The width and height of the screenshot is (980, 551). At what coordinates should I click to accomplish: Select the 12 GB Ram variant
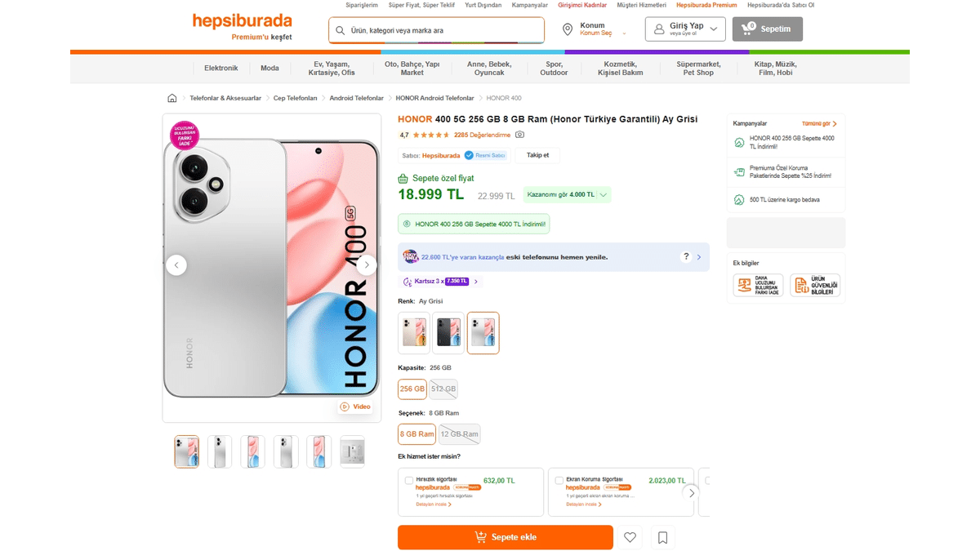459,433
